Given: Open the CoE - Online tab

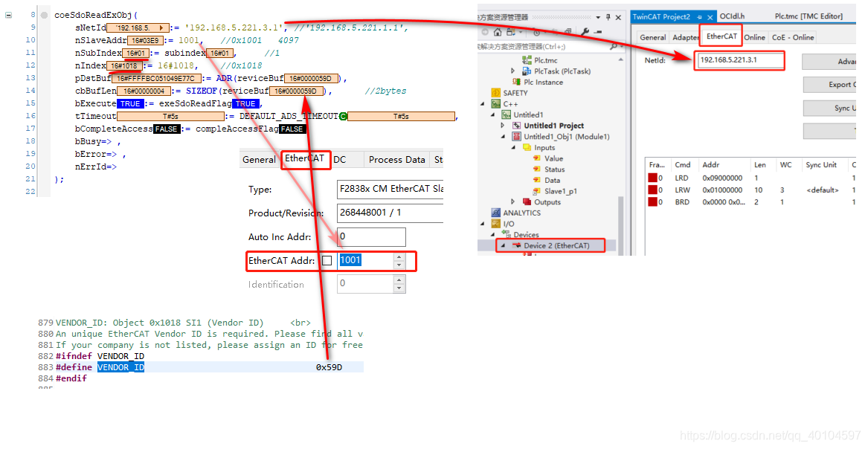Looking at the screenshot, I should click(793, 37).
